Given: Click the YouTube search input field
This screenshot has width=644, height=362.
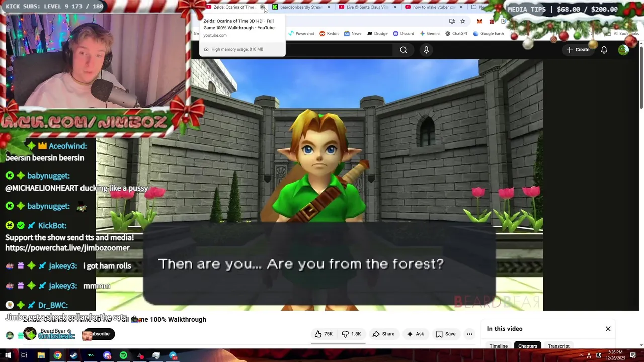Looking at the screenshot, I should [338, 50].
